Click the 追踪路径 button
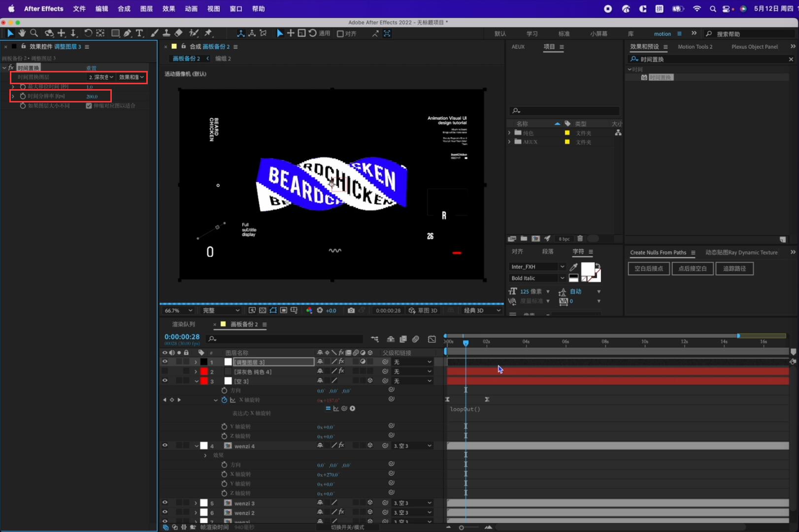The height and width of the screenshot is (532, 799). (734, 268)
